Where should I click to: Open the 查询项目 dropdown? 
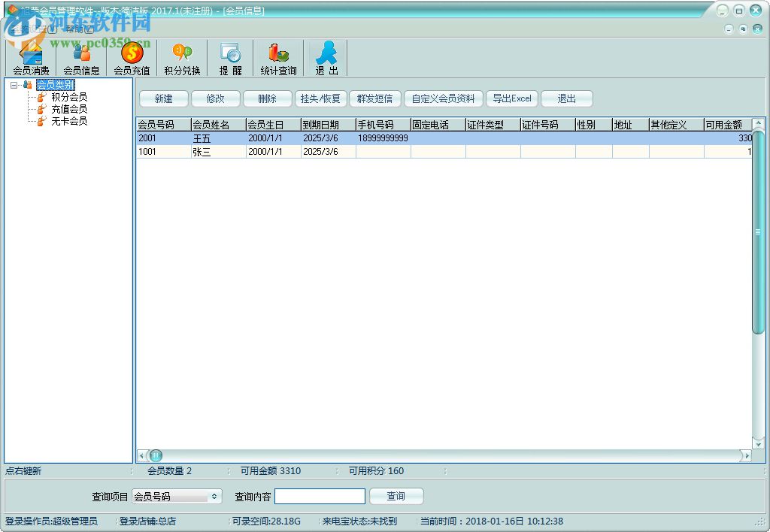[x=177, y=497]
